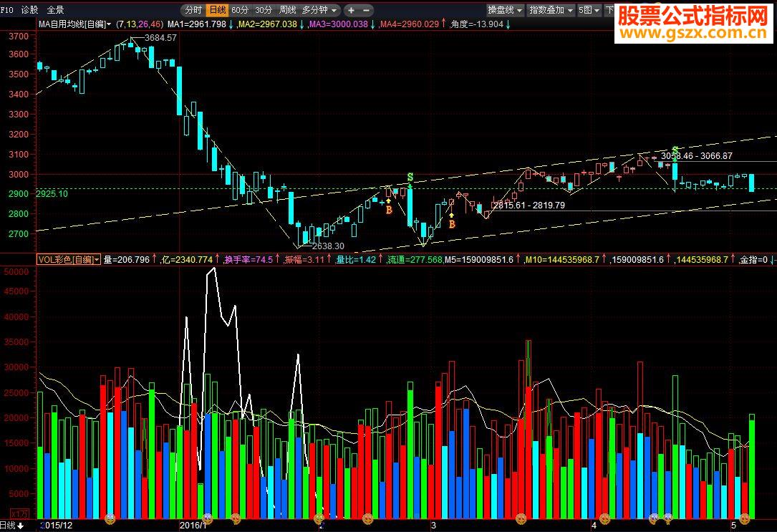The image size is (777, 532).
Task: Open the F10 company info
Action: pos(7,10)
